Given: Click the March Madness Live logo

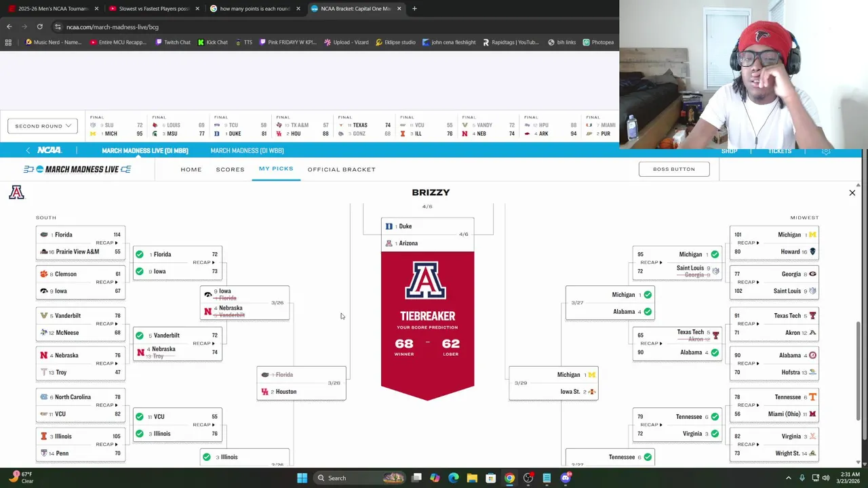Looking at the screenshot, I should 77,169.
